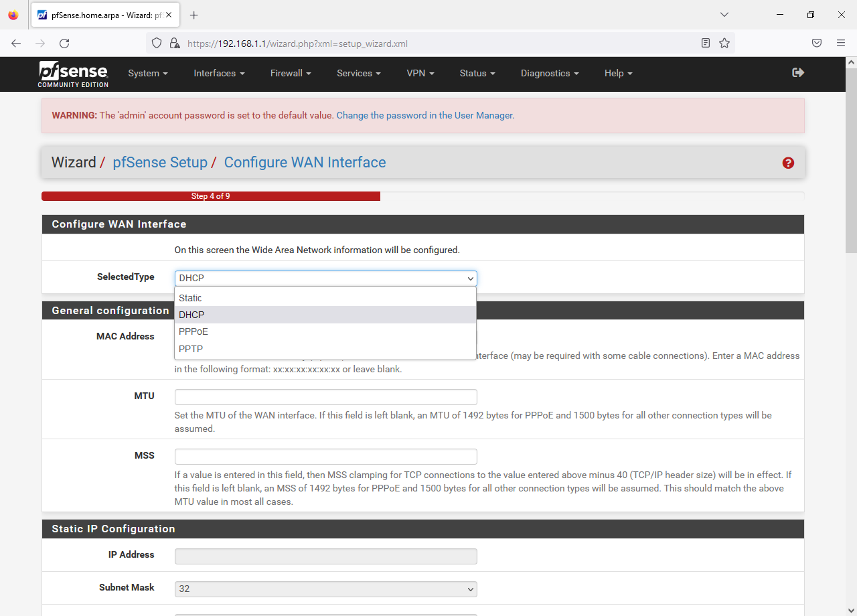Click the pfSense logout icon
The width and height of the screenshot is (857, 616).
click(797, 72)
